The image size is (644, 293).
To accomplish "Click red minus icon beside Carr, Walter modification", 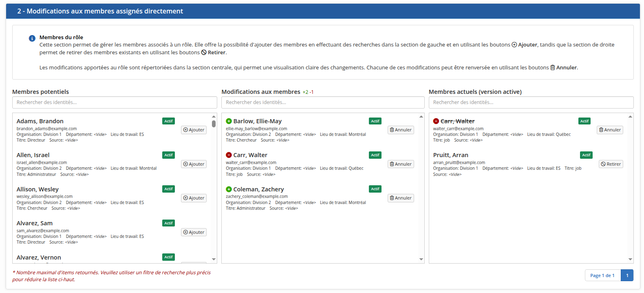I will [x=229, y=155].
